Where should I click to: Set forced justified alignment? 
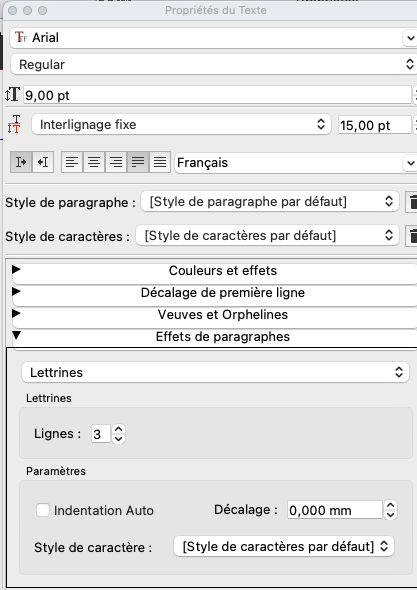click(x=160, y=162)
